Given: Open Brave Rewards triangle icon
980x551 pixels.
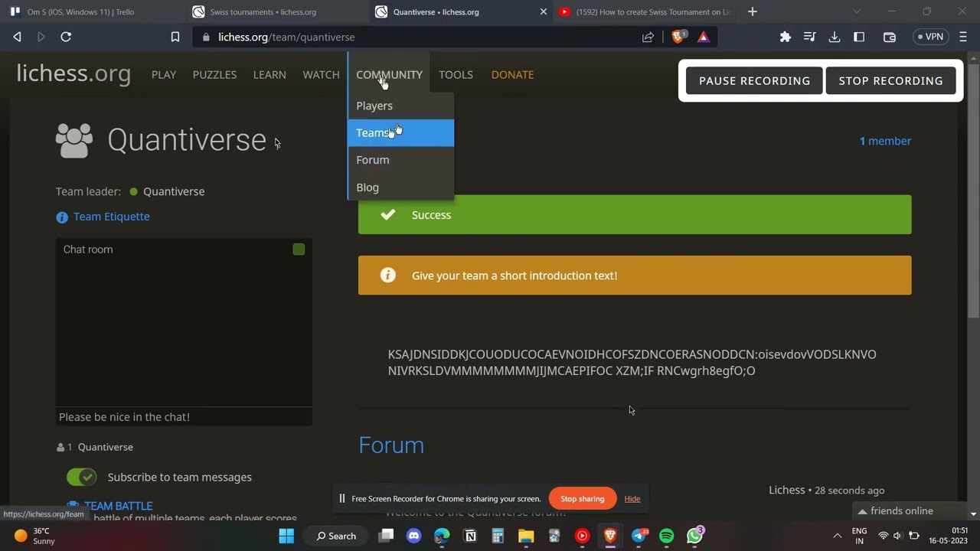Looking at the screenshot, I should [x=704, y=37].
